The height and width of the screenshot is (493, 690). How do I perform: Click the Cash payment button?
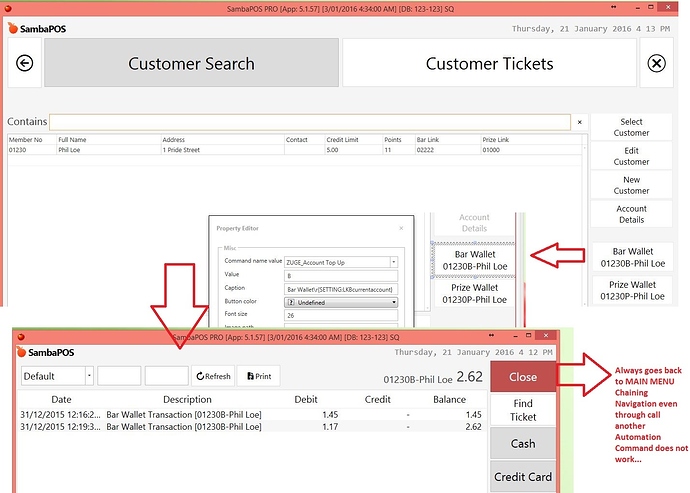[523, 443]
